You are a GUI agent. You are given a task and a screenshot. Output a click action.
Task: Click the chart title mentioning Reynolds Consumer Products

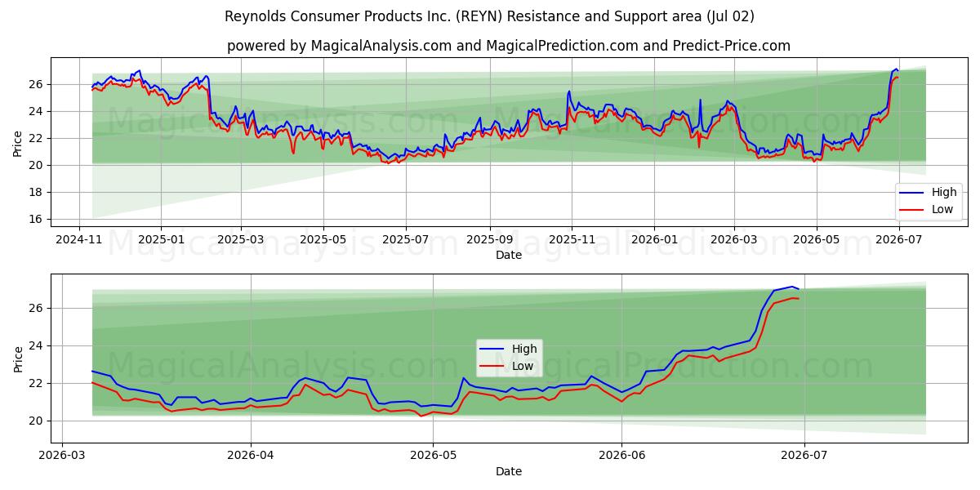tap(489, 16)
